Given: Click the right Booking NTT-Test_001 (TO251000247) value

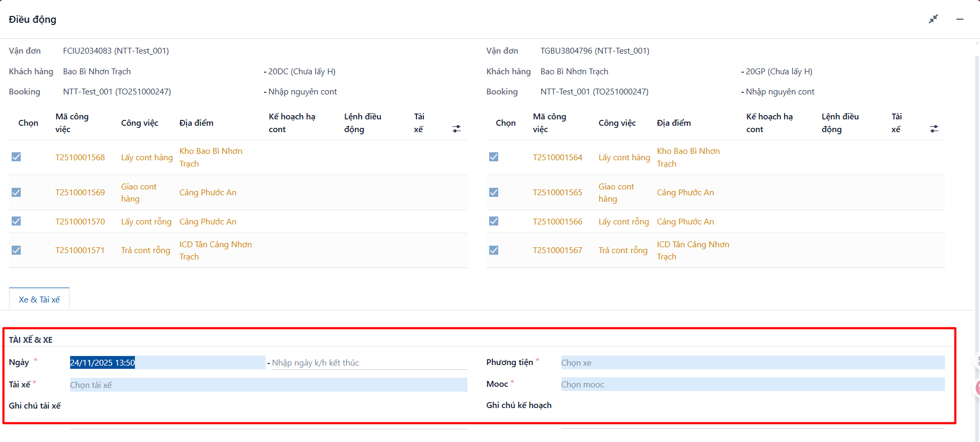Looking at the screenshot, I should pos(594,92).
